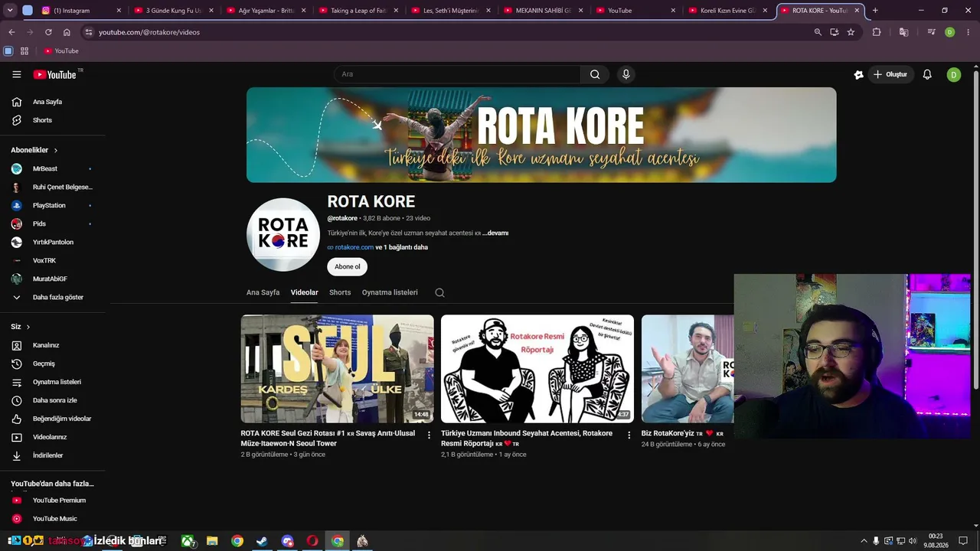This screenshot has height=551, width=980.
Task: Open more options for the Seul Gezi Rotası video
Action: 429,435
